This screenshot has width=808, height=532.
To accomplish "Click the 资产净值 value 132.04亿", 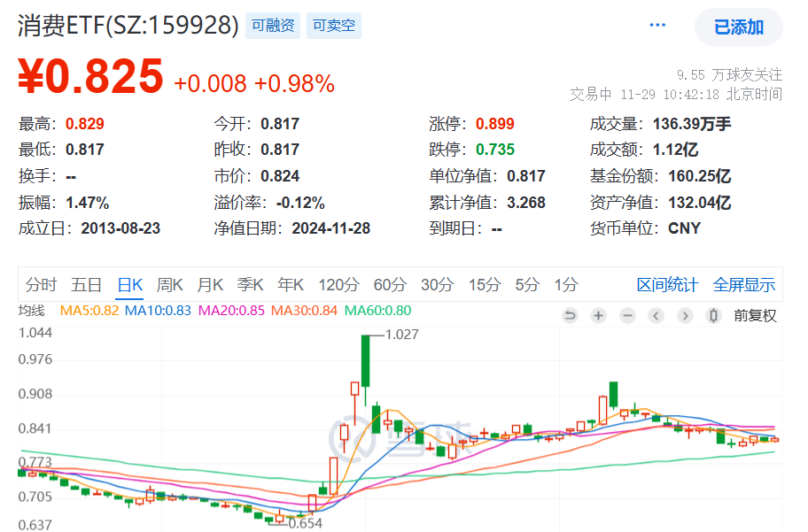I will tap(700, 203).
